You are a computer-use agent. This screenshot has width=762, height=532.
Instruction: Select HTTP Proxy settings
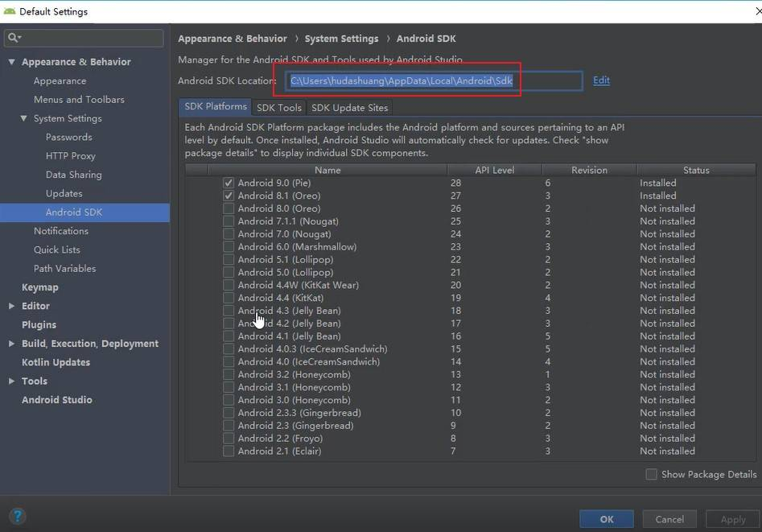coord(71,155)
